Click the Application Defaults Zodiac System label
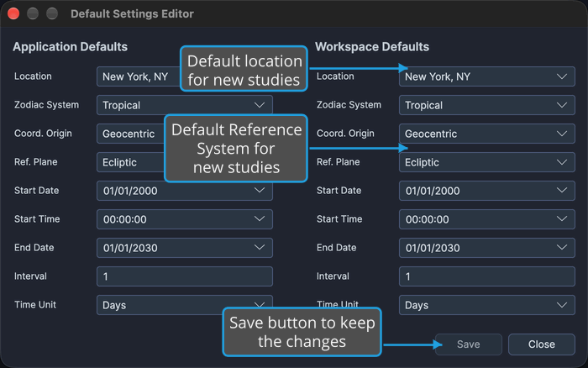588x368 pixels. [x=46, y=105]
